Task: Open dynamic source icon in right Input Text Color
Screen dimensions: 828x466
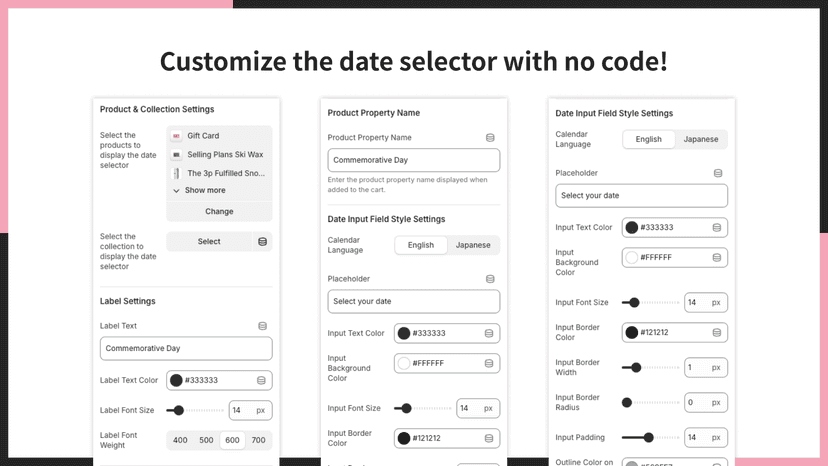Action: (x=717, y=228)
